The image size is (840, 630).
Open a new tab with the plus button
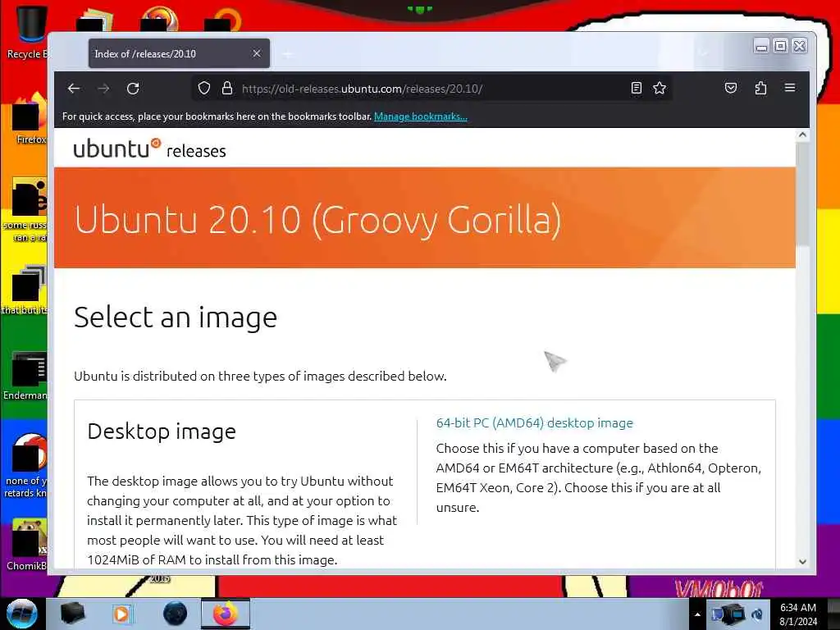pos(288,54)
